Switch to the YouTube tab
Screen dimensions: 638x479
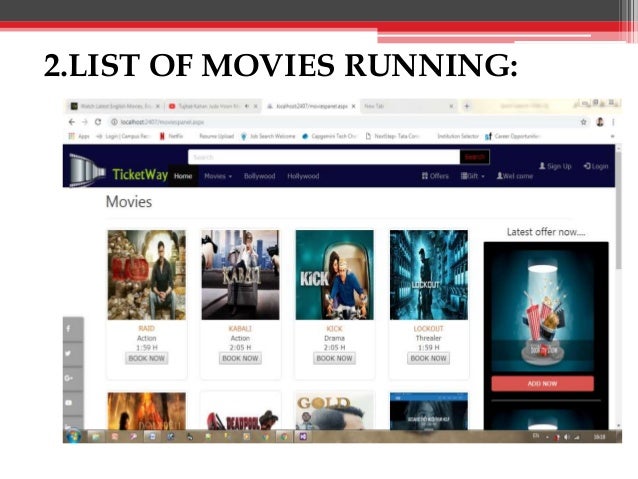pyautogui.click(x=213, y=106)
